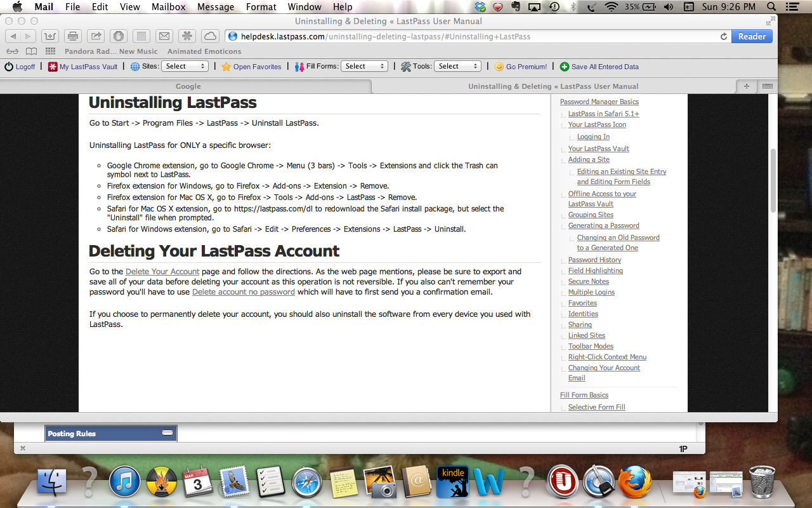Open Top Sites grid icon
Viewport: 812px width, 508px height.
pyautogui.click(x=51, y=51)
